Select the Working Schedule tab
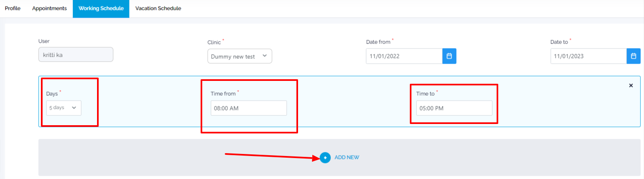The height and width of the screenshot is (179, 644). (101, 9)
